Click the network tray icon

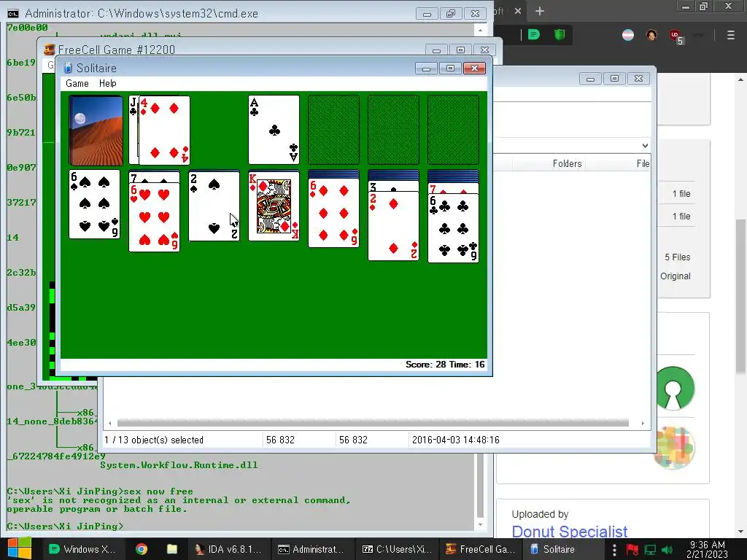[650, 550]
